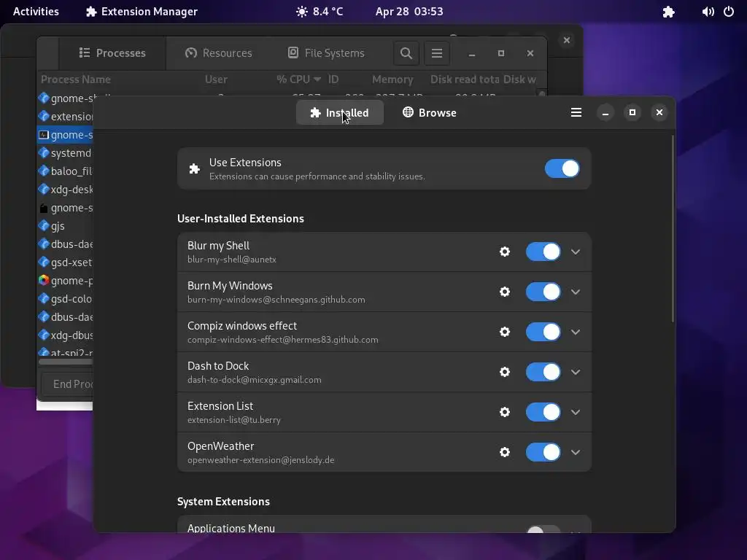Open File Systems tab in System Monitor
The height and width of the screenshot is (560, 747).
[x=326, y=52]
